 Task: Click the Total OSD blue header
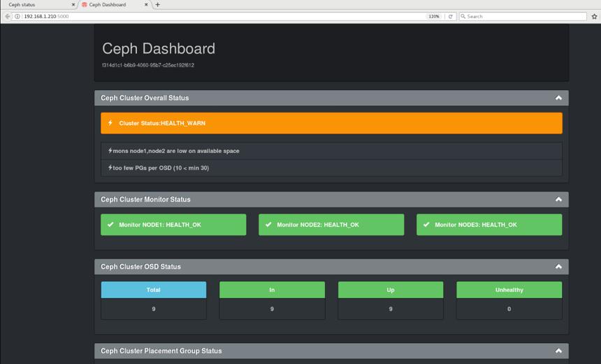pos(153,290)
